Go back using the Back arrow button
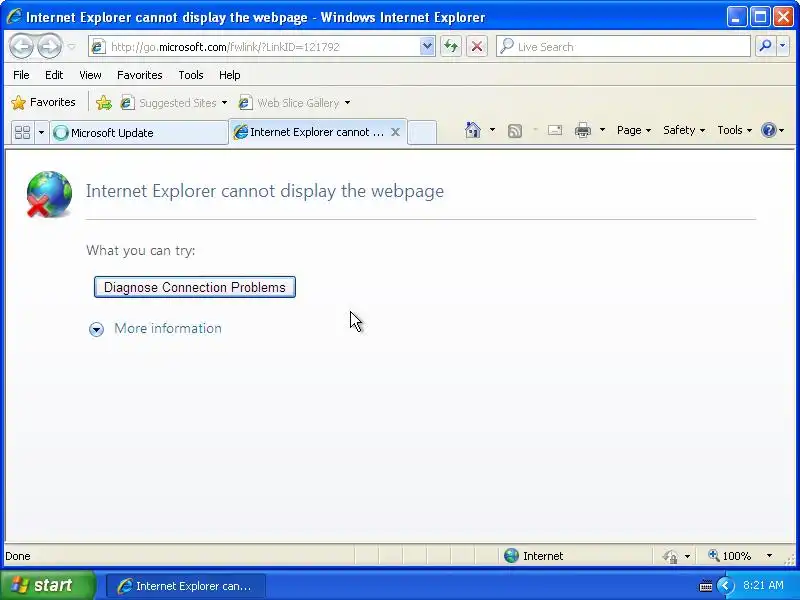Viewport: 800px width, 600px height. [21, 47]
